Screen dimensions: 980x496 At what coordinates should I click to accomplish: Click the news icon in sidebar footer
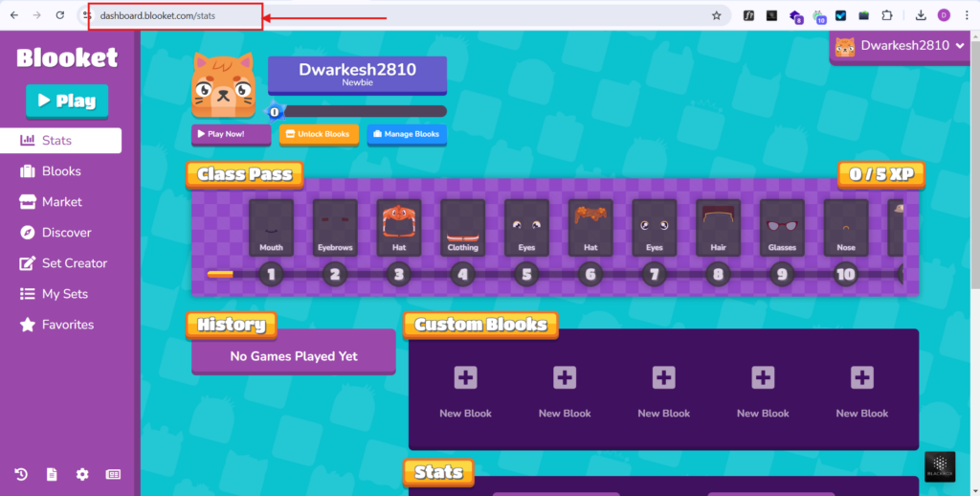click(113, 474)
